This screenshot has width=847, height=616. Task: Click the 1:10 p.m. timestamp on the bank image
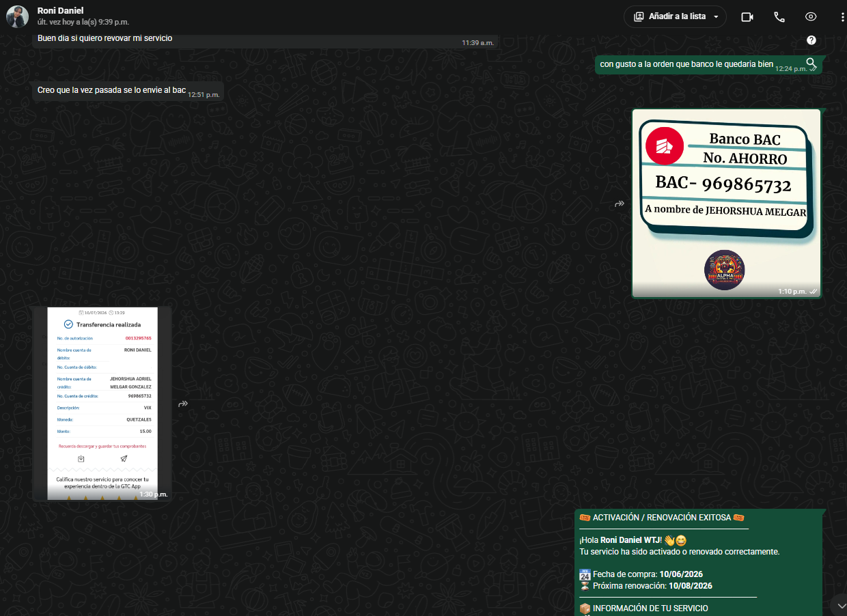pos(792,292)
